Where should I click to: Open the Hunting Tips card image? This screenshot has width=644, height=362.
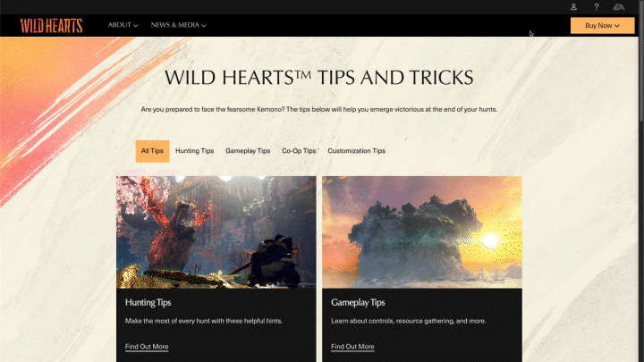pyautogui.click(x=216, y=232)
